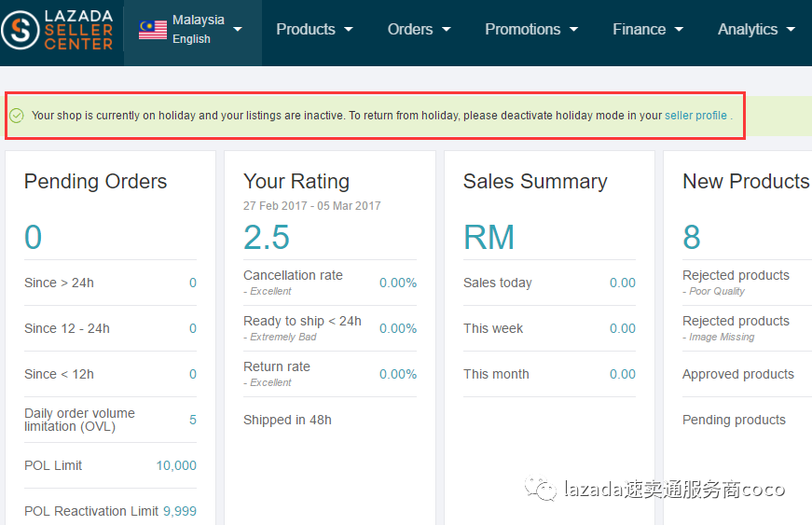Click the New Products card heading
This screenshot has width=812, height=525.
pyautogui.click(x=746, y=182)
